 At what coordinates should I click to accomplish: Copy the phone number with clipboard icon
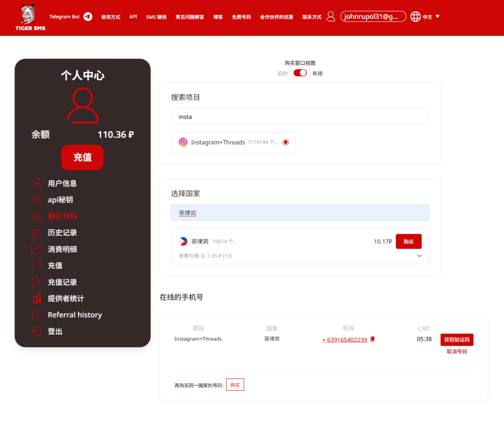pyautogui.click(x=372, y=339)
